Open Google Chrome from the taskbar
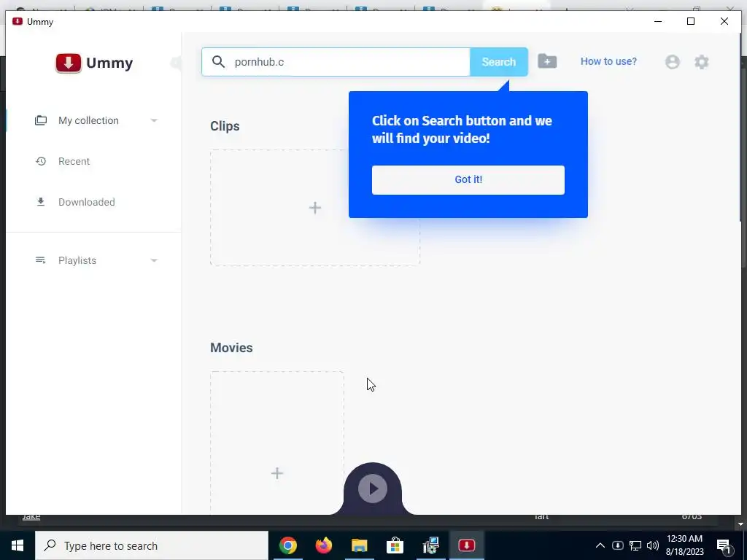747x560 pixels. (287, 545)
